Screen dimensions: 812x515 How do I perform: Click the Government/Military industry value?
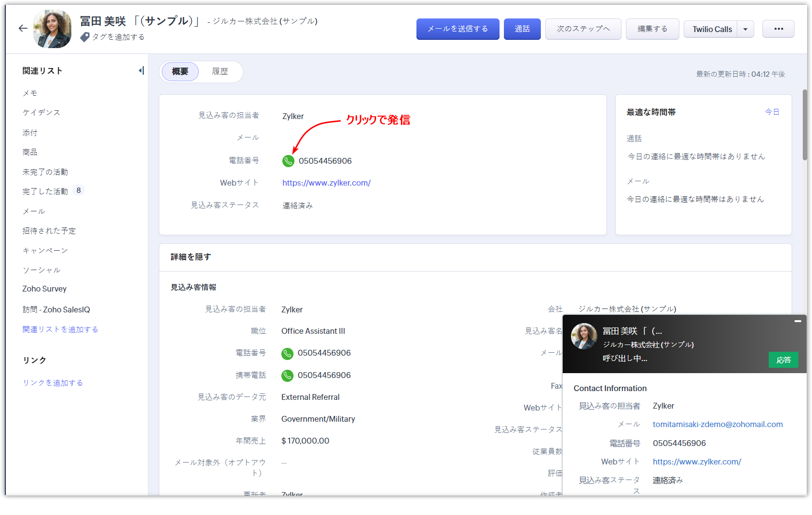pyautogui.click(x=318, y=419)
